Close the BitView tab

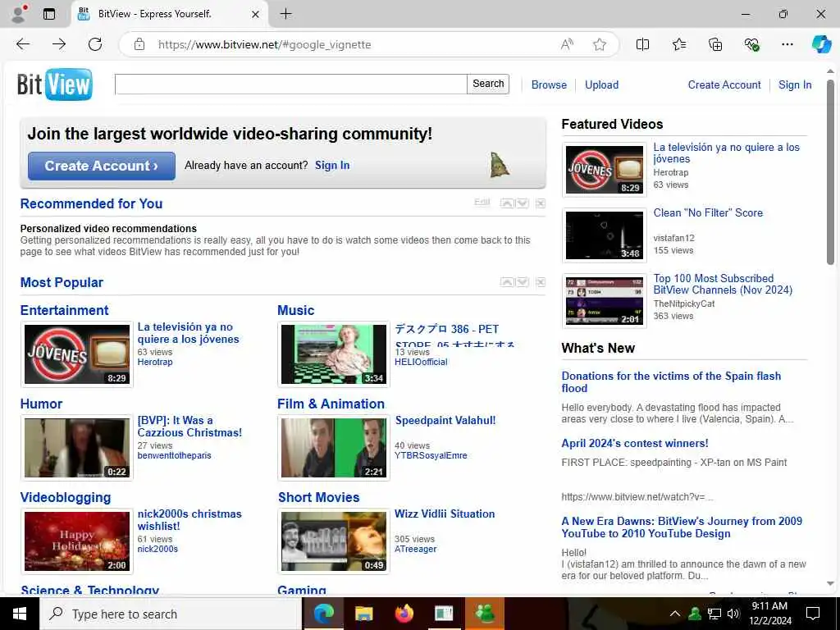(256, 14)
